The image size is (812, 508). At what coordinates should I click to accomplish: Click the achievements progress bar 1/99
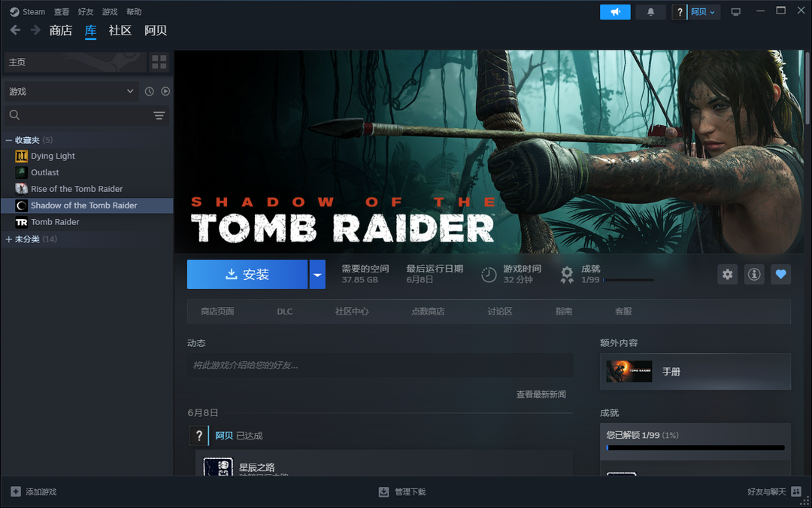pos(628,280)
